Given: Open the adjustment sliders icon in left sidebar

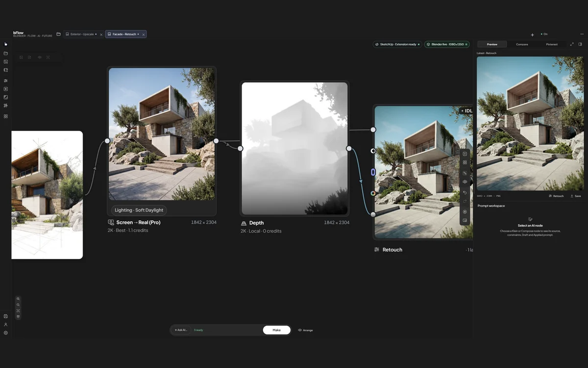Looking at the screenshot, I should (x=6, y=80).
